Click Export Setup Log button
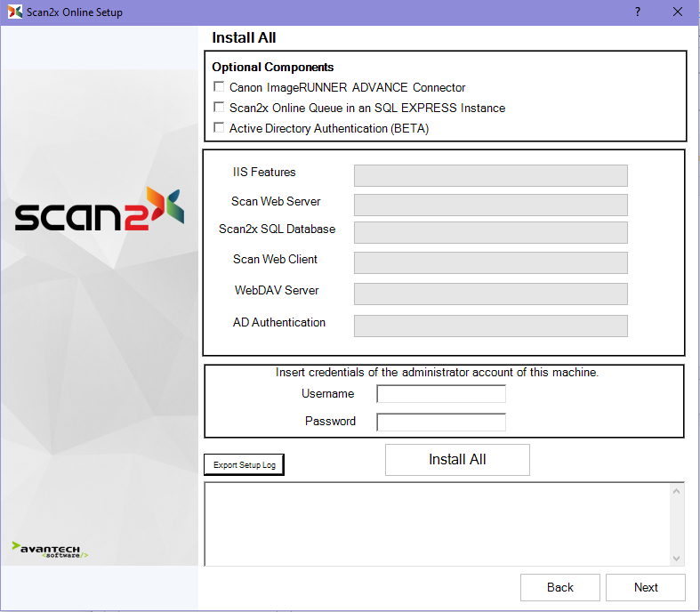Viewport: 700px width, 612px height. tap(244, 464)
